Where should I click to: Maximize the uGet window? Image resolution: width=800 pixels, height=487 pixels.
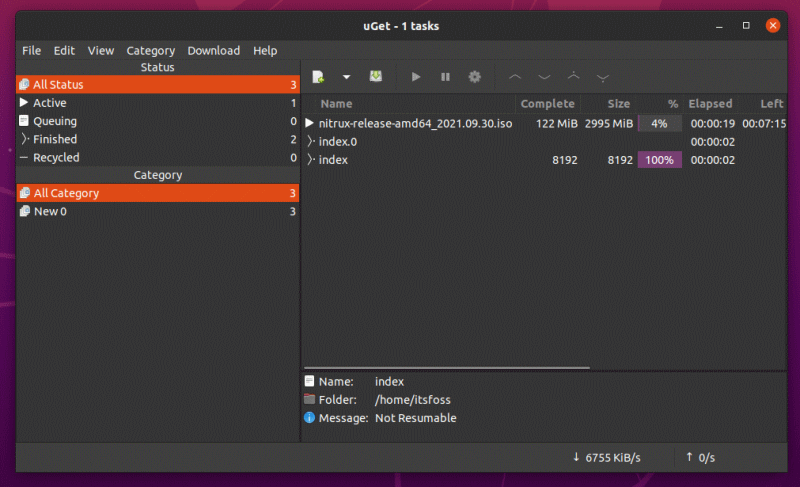click(746, 25)
